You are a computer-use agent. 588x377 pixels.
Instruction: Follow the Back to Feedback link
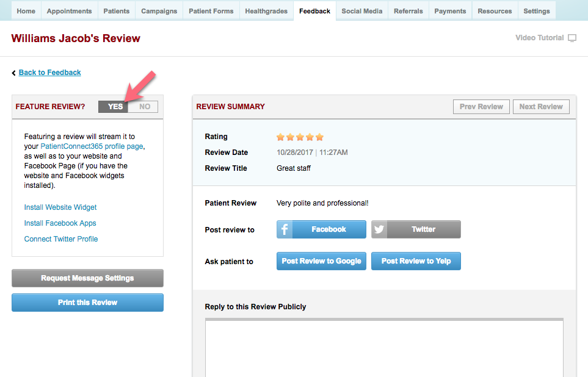tap(49, 73)
